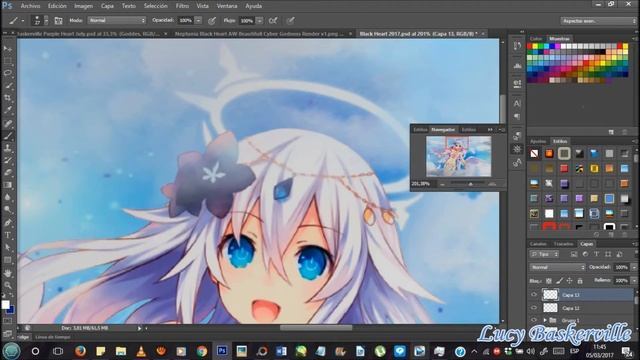Select the Crop tool
640x360 pixels.
click(7, 98)
